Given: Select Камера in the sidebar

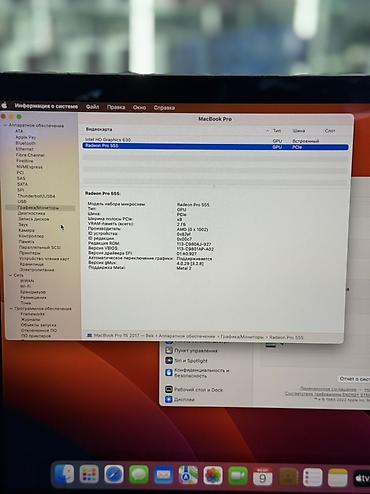Looking at the screenshot, I should (26, 230).
